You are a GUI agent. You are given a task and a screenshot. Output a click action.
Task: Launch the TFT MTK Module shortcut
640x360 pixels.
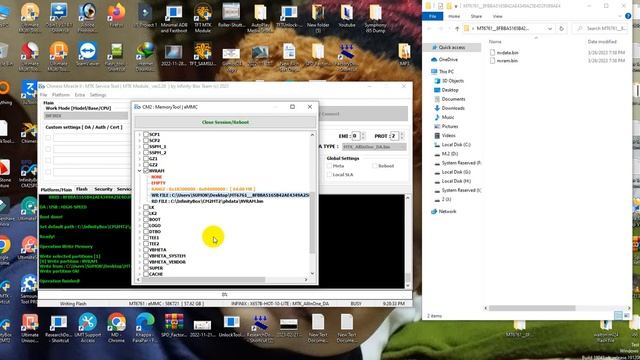click(203, 18)
